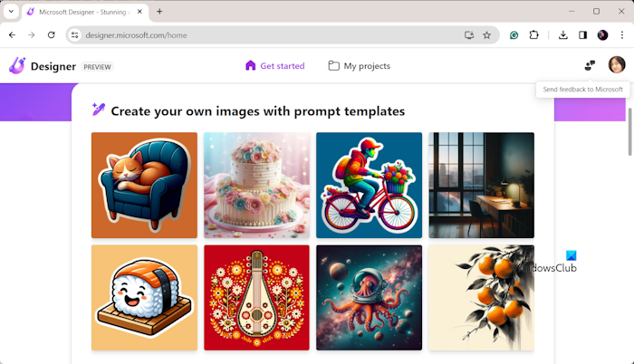Bookmark this page with the star icon
This screenshot has width=634, height=364.
(x=487, y=35)
